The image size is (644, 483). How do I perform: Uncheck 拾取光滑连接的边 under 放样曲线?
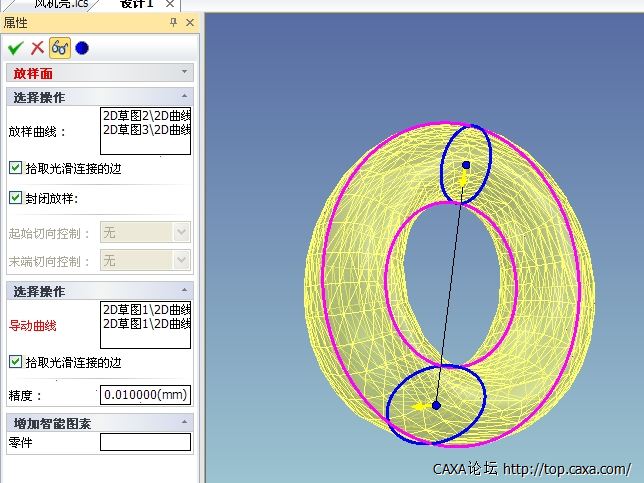pyautogui.click(x=16, y=168)
